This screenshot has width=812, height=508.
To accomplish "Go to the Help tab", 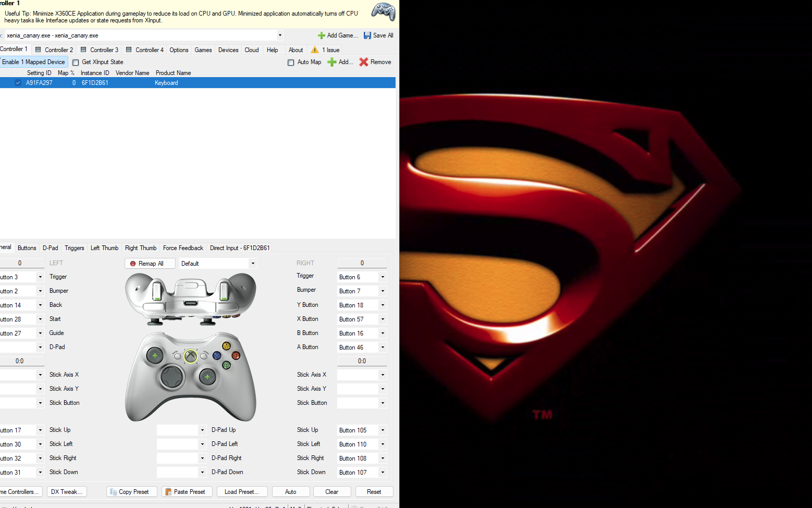I will click(x=272, y=50).
